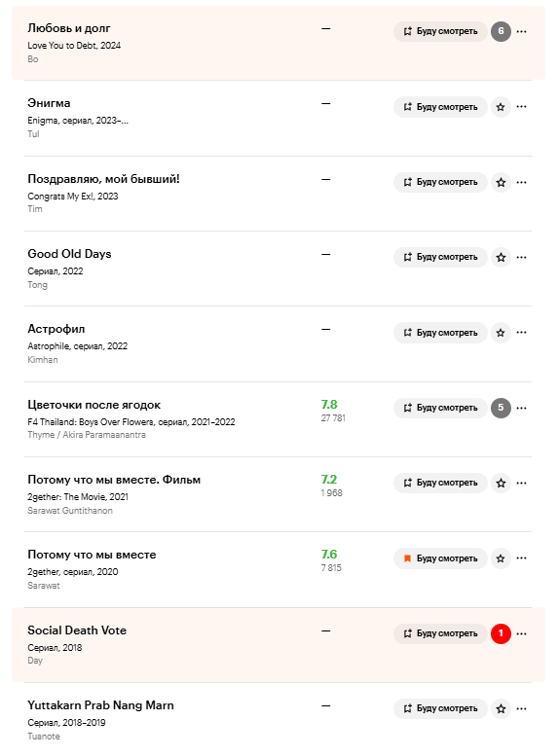
Task: Add Энигма to the watch later list
Action: pos(440,107)
